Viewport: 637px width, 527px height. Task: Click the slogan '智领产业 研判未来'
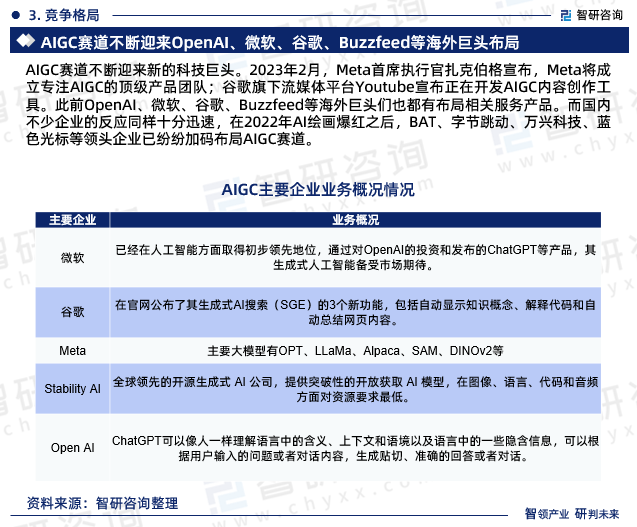tap(572, 514)
